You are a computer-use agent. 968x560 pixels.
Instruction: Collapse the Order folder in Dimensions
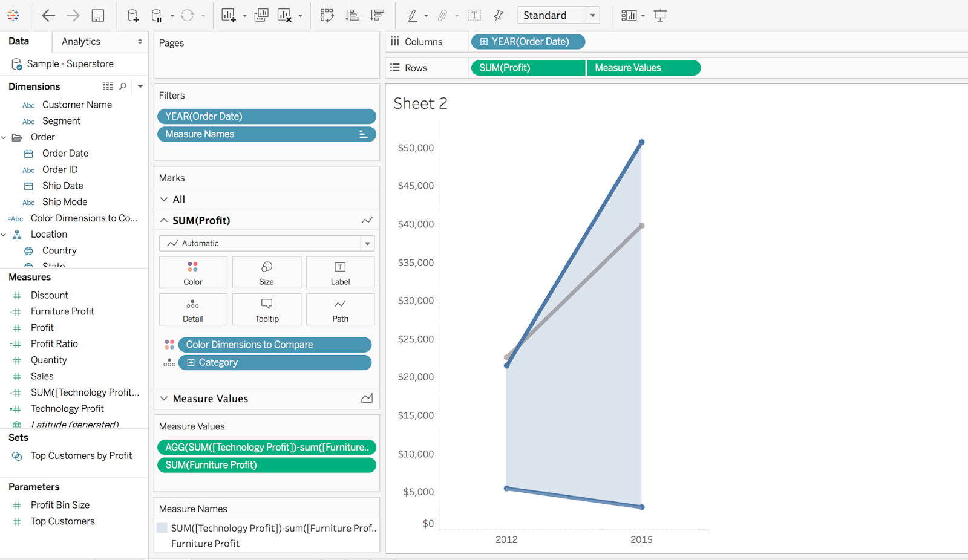tap(4, 137)
